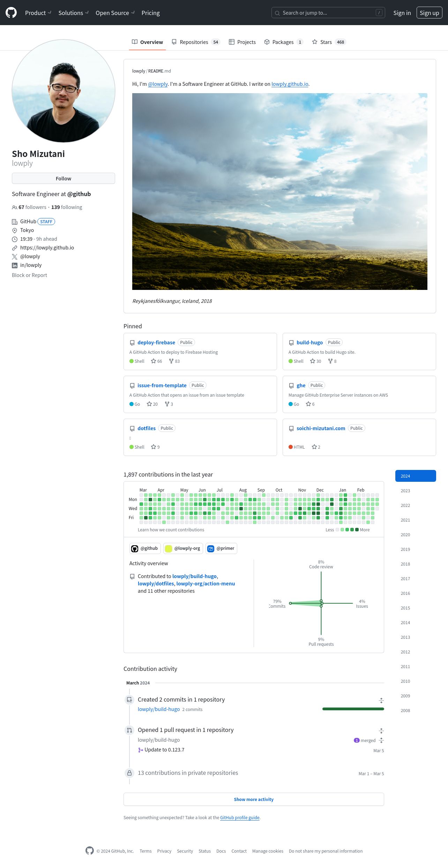Viewport: 448px width, 868px height.
Task: Select the 2008 contribution year
Action: point(416,710)
